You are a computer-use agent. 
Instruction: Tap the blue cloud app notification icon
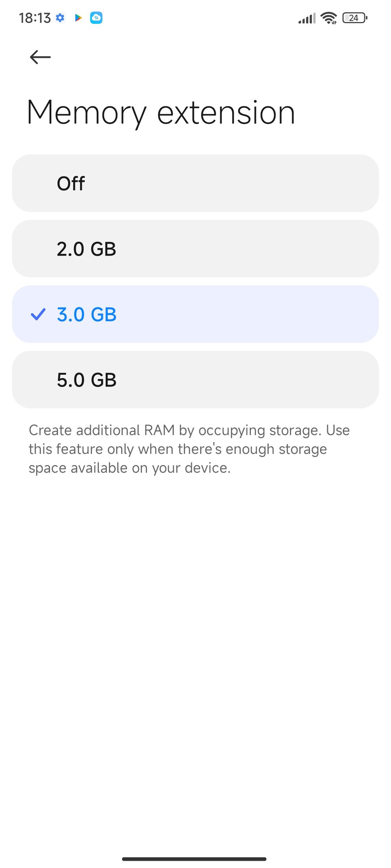pyautogui.click(x=96, y=17)
